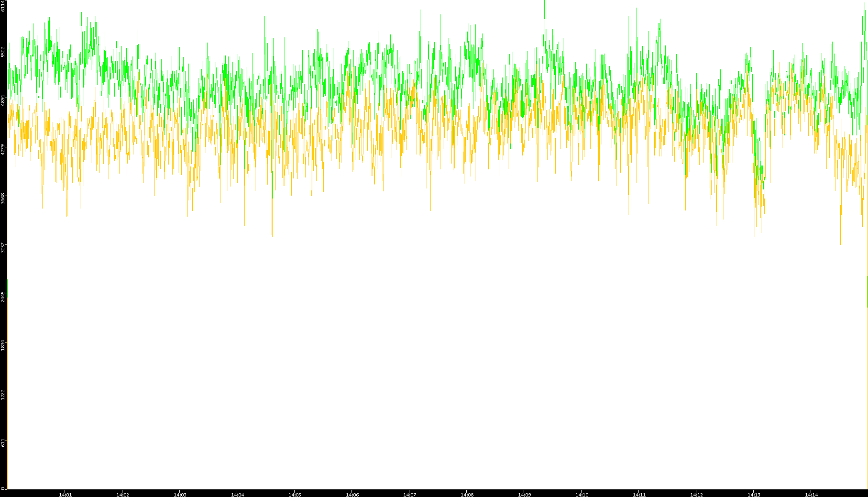Select the 3057 y-axis label
Viewport: 868px width, 497px height.
click(3, 247)
